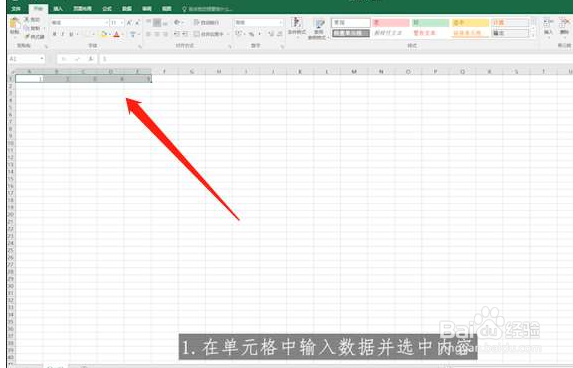Open the Merge & Center dropdown arrow

[x=228, y=34]
